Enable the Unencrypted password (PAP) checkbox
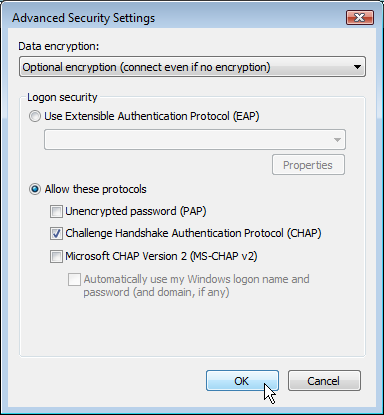Viewport: 384px width, 415px height. tap(56, 211)
